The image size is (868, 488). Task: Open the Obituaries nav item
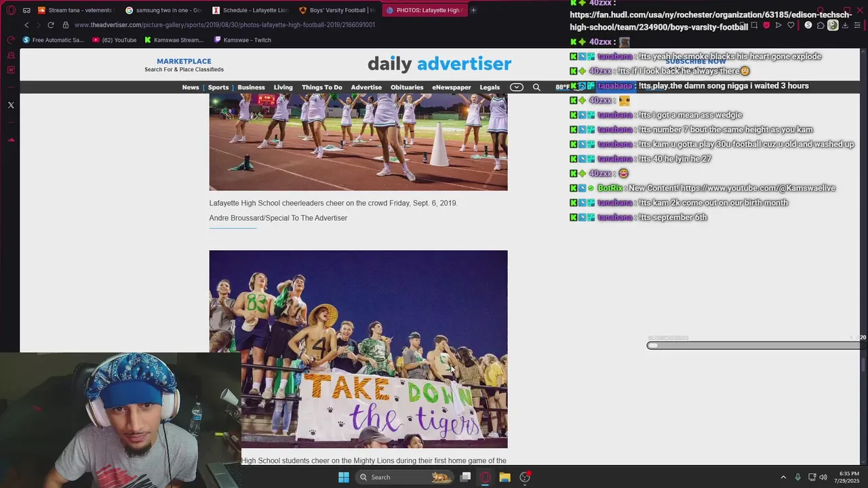407,87
